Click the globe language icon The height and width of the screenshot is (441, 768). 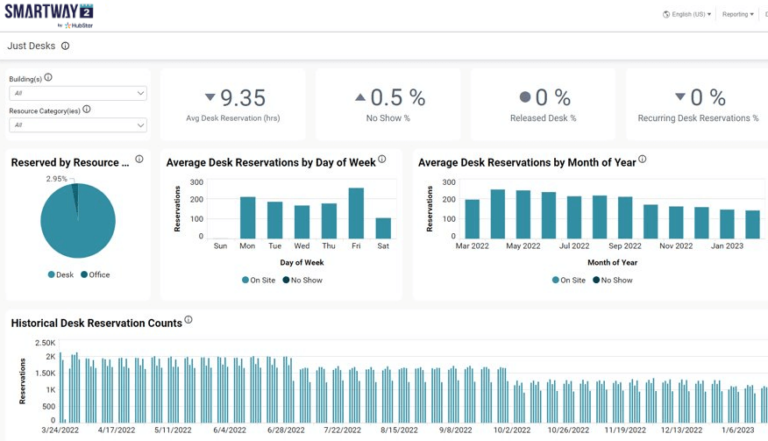(x=666, y=15)
